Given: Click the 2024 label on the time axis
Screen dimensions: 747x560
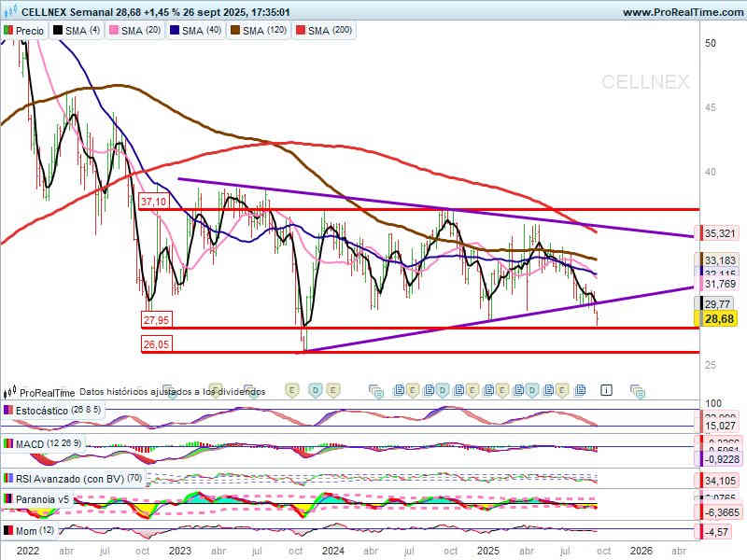Looking at the screenshot, I should point(333,551).
